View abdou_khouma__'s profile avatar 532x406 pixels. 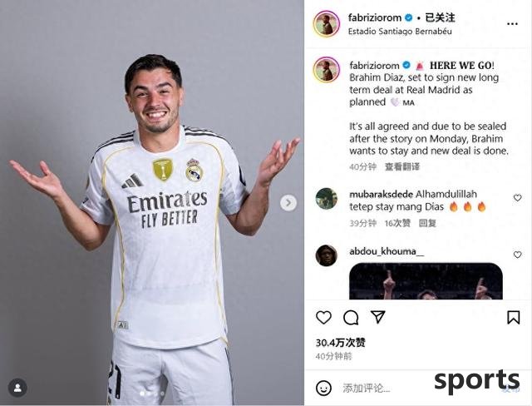(x=327, y=255)
